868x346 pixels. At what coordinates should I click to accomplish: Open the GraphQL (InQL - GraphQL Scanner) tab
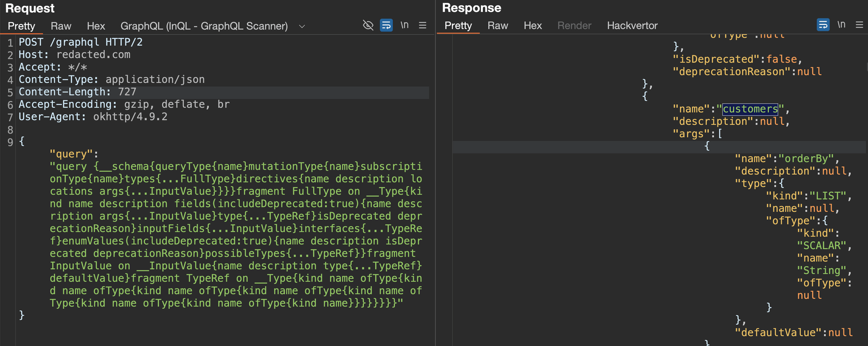[x=204, y=26]
